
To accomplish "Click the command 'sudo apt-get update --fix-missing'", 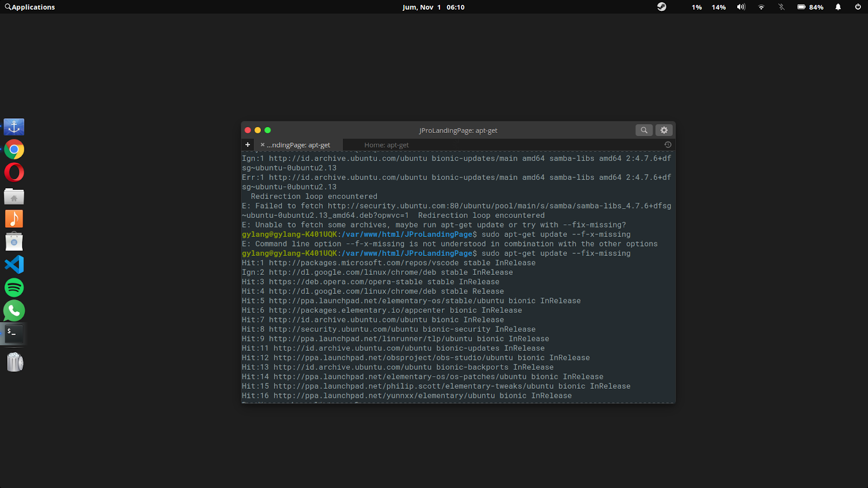I will [x=556, y=253].
